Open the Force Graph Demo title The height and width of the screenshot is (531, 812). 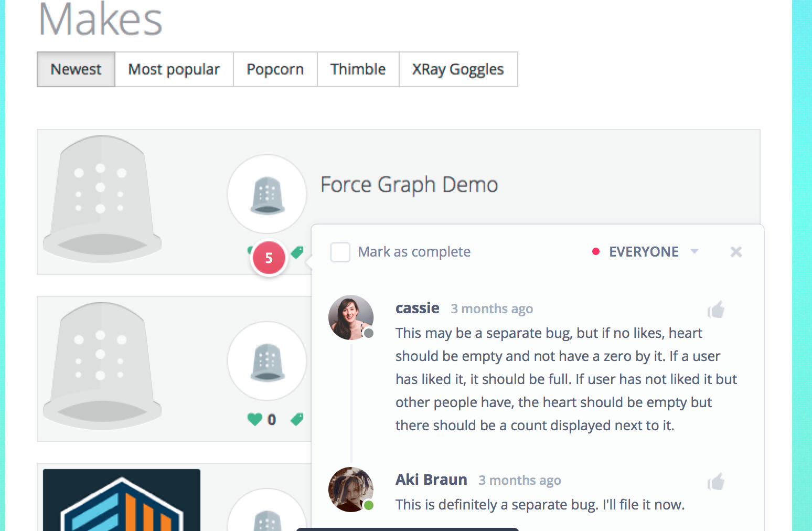pos(409,185)
